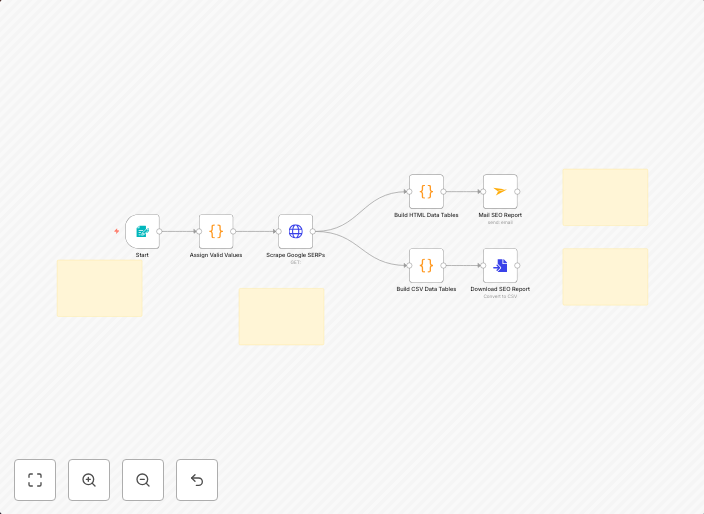Open the Build CSV Data Tables node

tap(426, 265)
